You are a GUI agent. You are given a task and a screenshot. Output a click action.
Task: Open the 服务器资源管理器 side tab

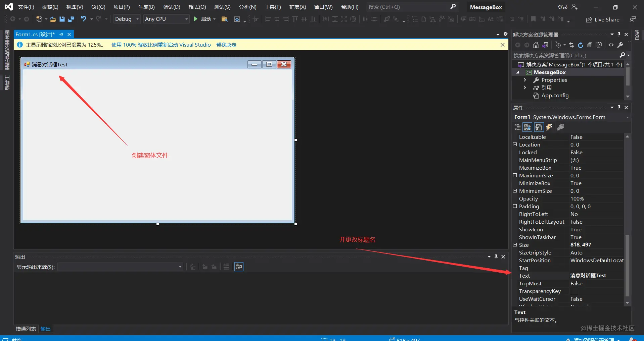tap(7, 50)
